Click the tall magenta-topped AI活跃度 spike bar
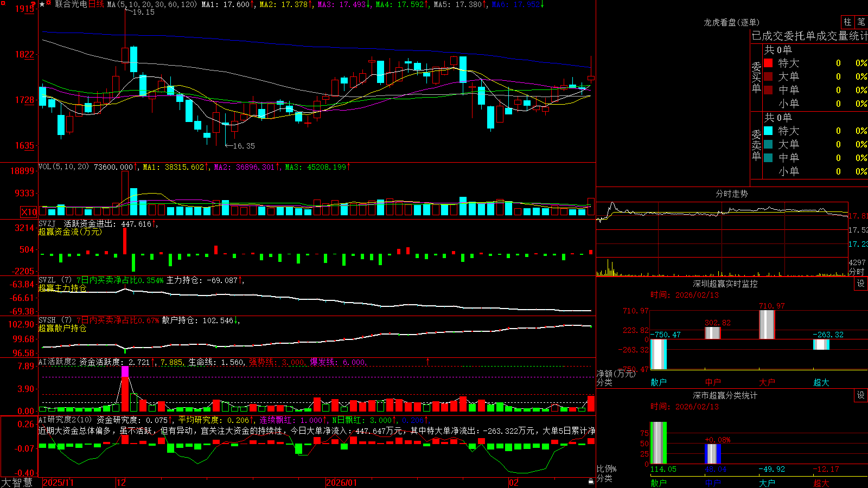 [x=125, y=389]
